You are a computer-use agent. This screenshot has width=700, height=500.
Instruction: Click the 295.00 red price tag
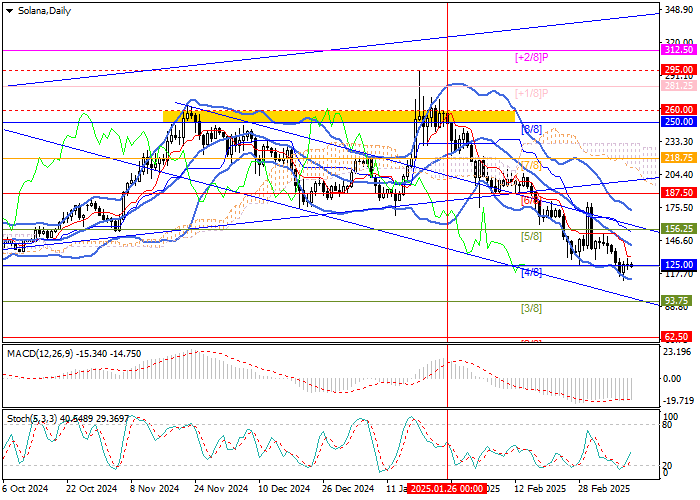click(678, 70)
